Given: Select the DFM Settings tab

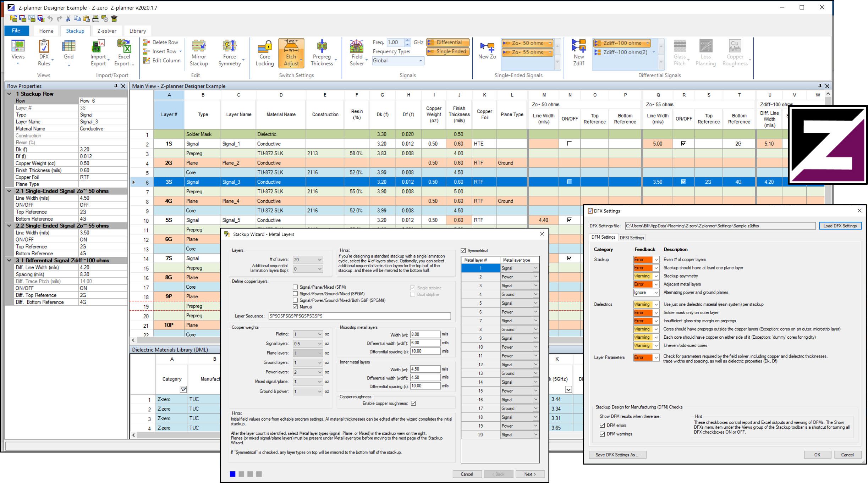Looking at the screenshot, I should pos(603,237).
